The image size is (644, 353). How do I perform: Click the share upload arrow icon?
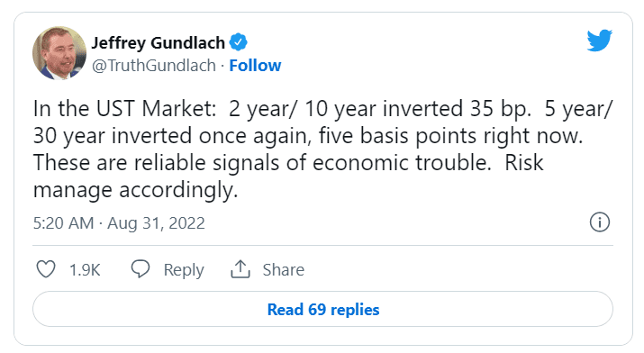click(240, 269)
